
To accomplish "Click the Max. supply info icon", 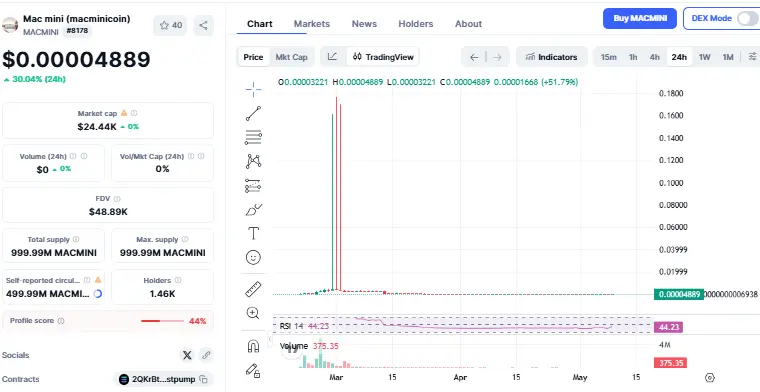I will click(185, 239).
